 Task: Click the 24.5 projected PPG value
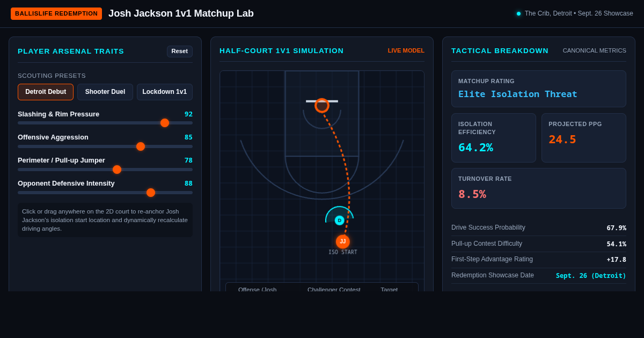(x=562, y=139)
